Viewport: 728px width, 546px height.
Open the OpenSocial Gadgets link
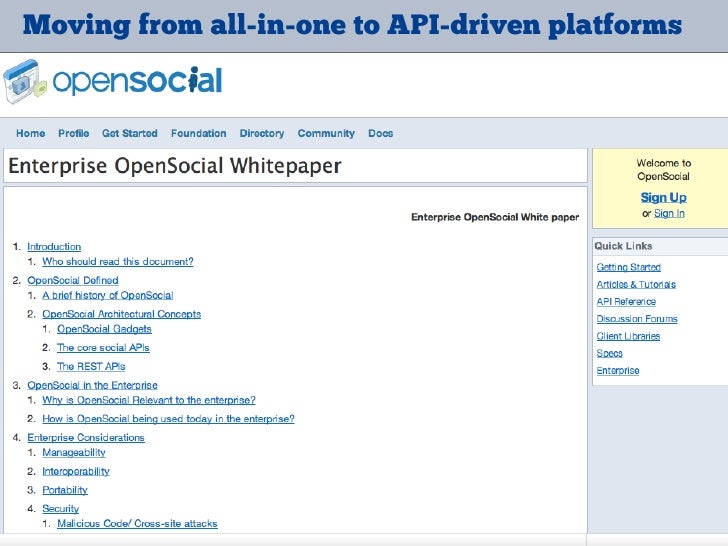[104, 329]
